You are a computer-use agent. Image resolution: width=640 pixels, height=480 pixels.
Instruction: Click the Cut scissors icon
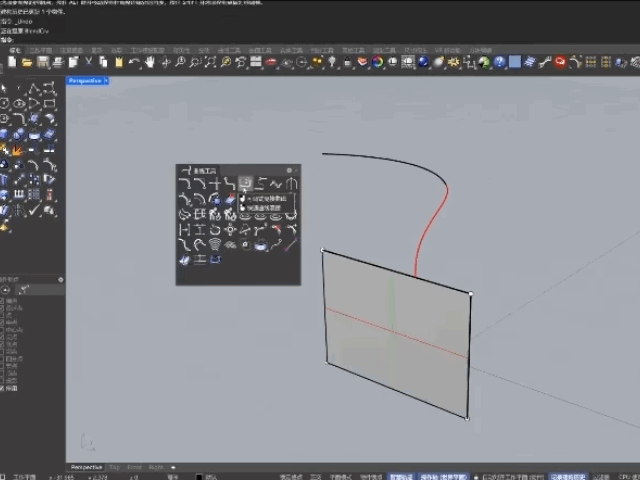(88, 62)
